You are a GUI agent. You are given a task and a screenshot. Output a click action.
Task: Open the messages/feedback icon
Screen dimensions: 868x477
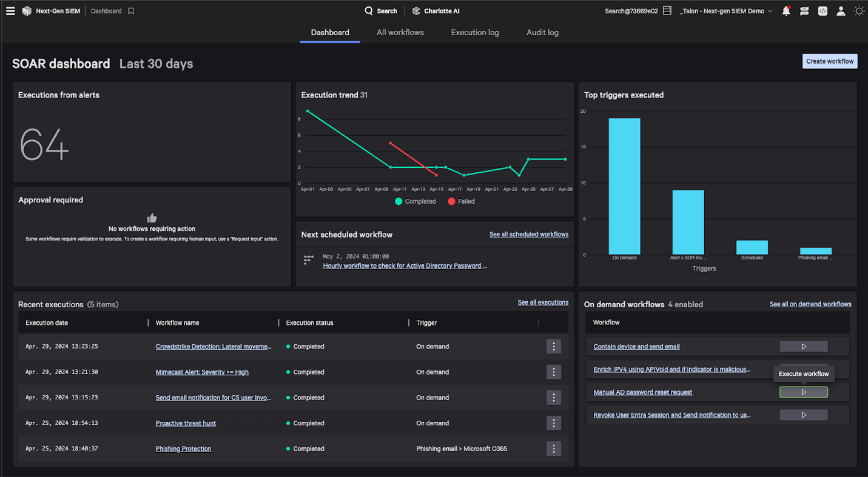pyautogui.click(x=804, y=10)
